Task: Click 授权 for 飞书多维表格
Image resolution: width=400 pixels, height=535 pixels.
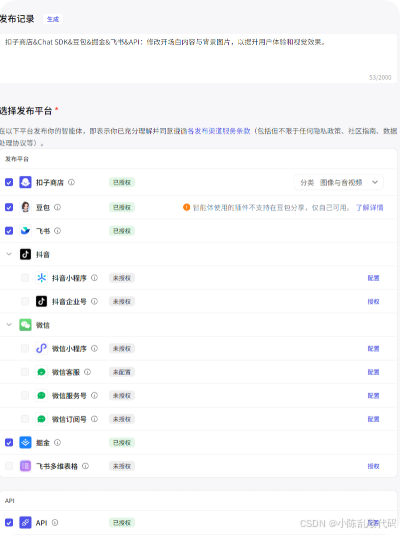Action: coord(373,466)
